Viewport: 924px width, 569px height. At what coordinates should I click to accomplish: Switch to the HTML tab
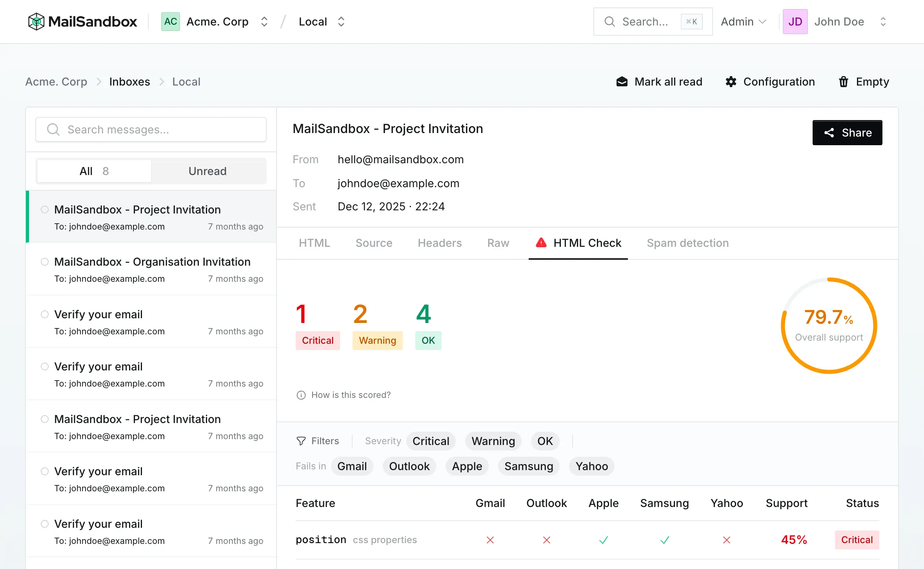(x=314, y=243)
